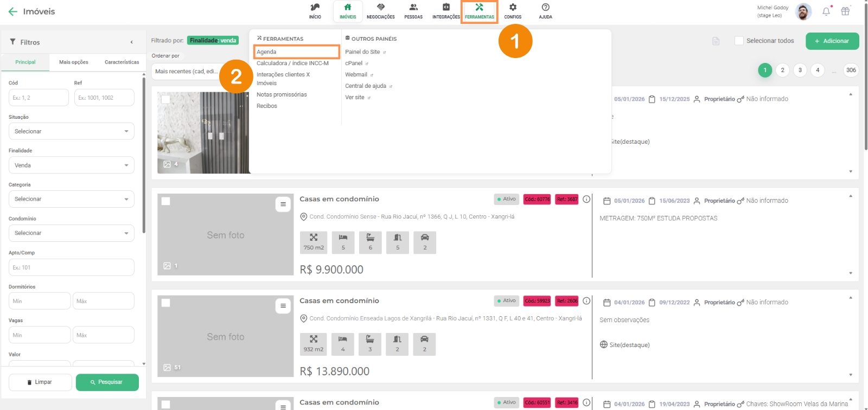Check the Selecionar todos checkbox
The height and width of the screenshot is (410, 868).
coord(739,41)
